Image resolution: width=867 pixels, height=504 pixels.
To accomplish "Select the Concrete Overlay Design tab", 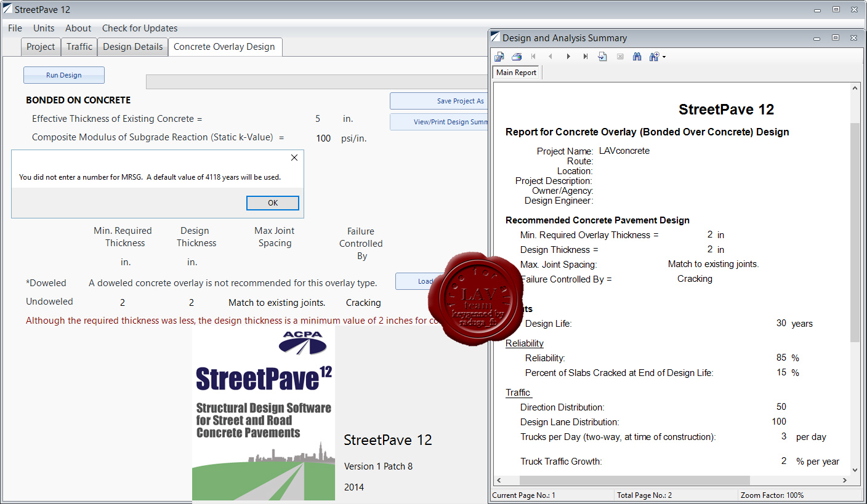I will point(224,47).
